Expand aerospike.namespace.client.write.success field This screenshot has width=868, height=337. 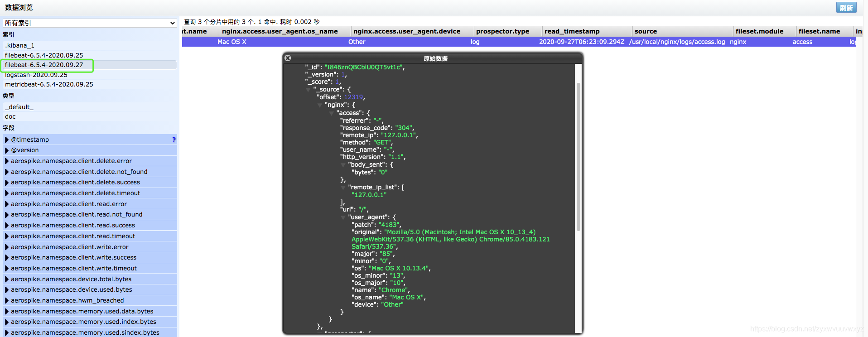tap(7, 257)
